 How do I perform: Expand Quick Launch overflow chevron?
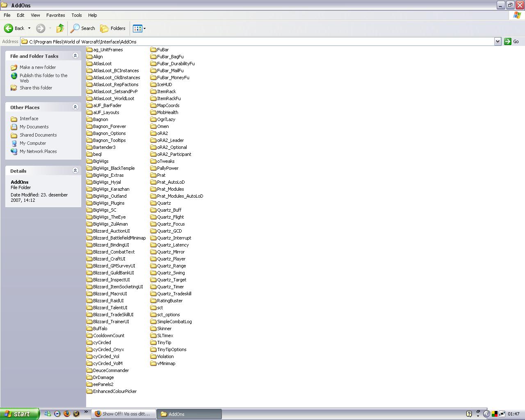click(x=86, y=412)
